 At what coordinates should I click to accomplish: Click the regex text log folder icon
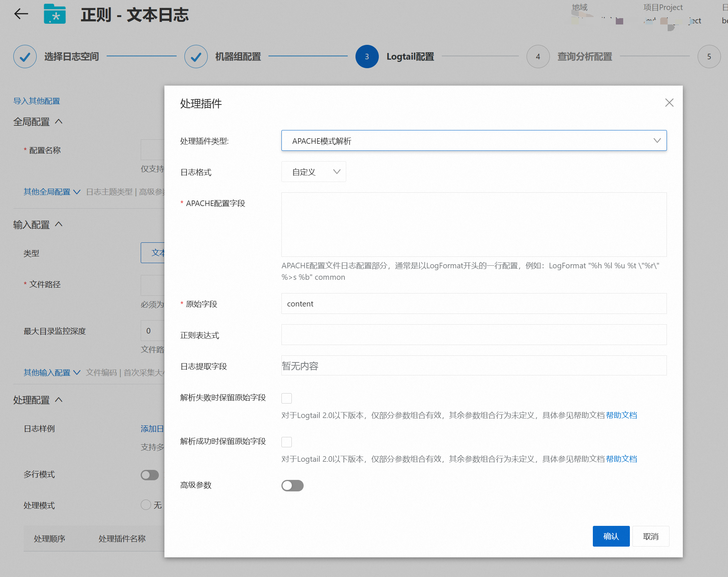pos(55,14)
